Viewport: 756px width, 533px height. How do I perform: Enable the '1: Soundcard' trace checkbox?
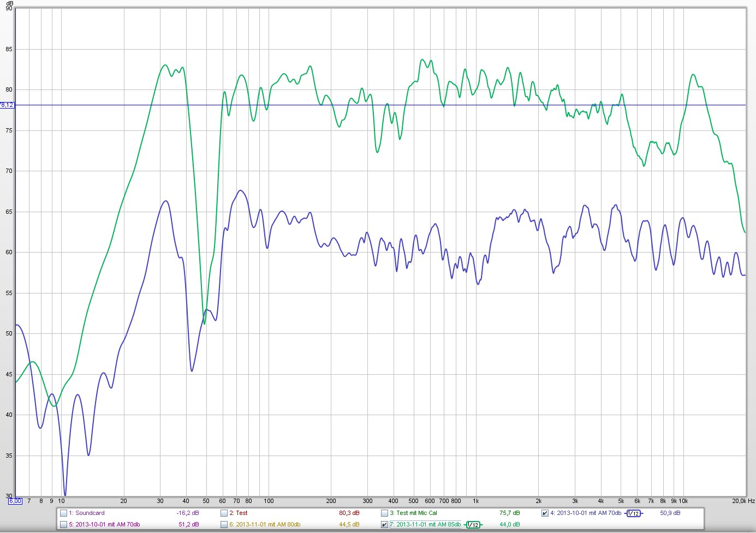tap(64, 513)
